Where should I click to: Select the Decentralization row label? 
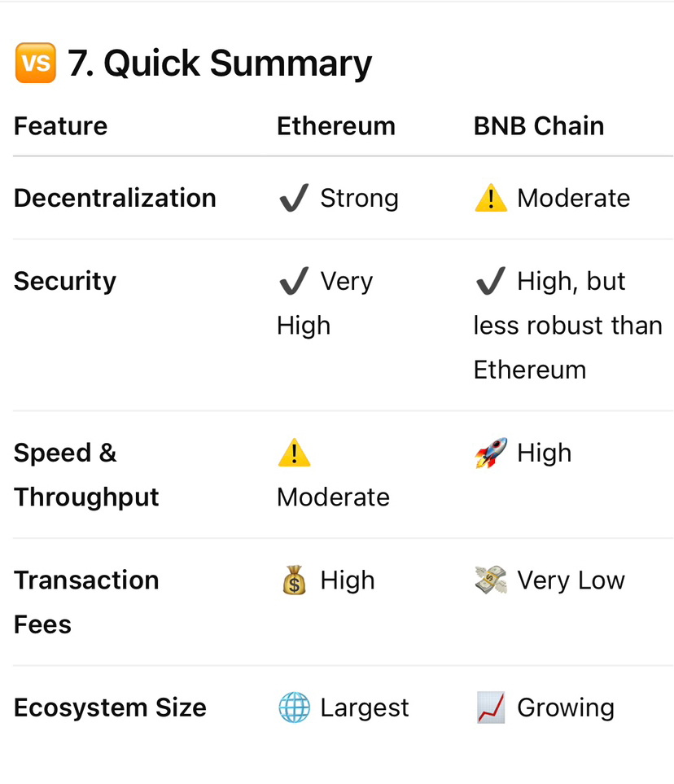click(x=115, y=198)
